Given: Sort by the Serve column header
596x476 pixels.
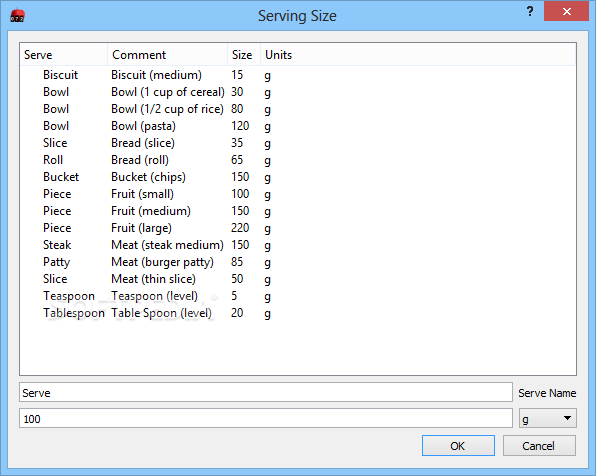Looking at the screenshot, I should [x=64, y=55].
